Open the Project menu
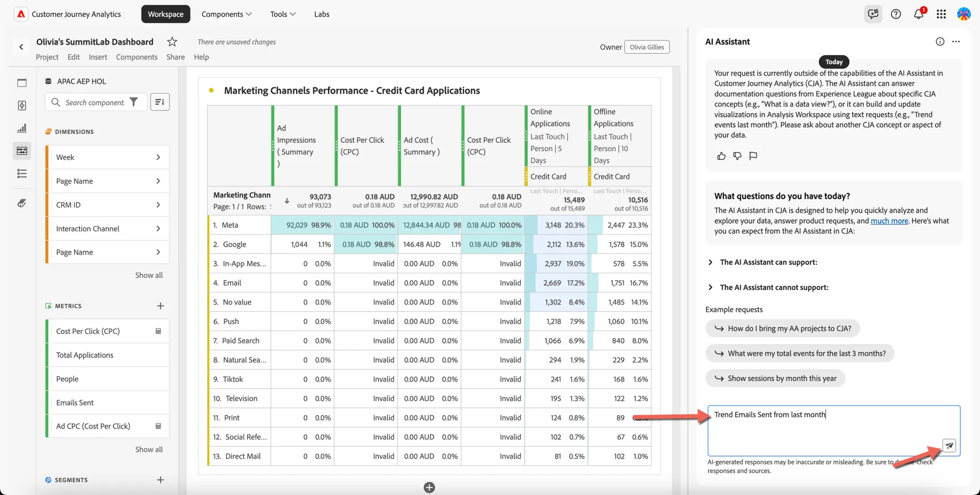The image size is (980, 495). click(47, 57)
